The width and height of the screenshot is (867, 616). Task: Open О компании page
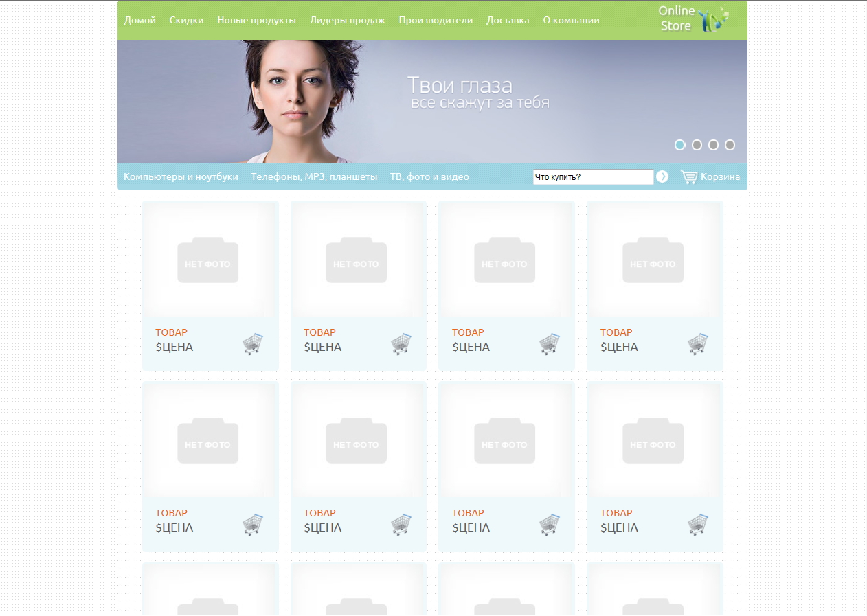[x=571, y=20]
